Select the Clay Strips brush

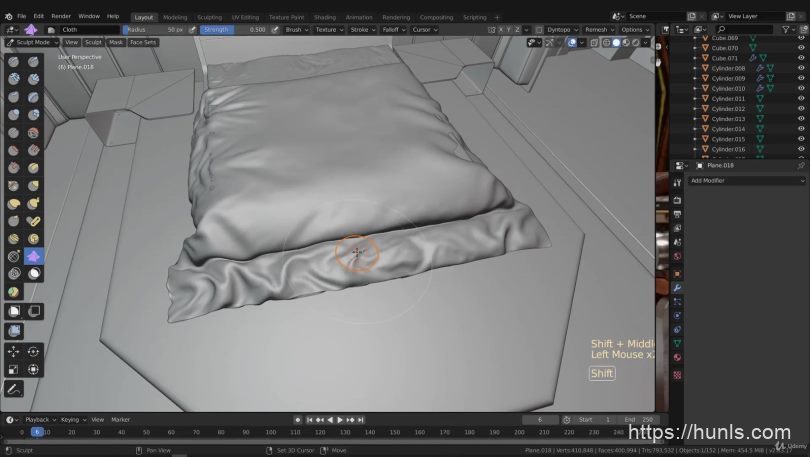33,79
